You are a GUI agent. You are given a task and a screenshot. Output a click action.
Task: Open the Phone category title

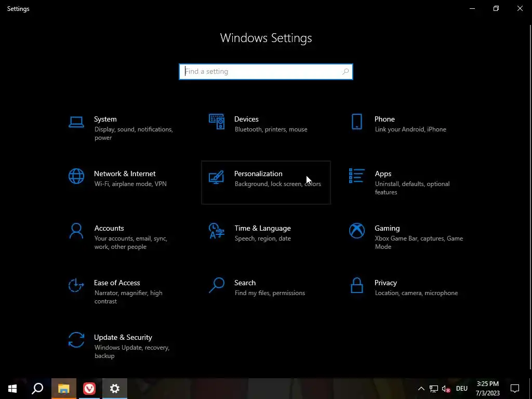click(x=384, y=119)
